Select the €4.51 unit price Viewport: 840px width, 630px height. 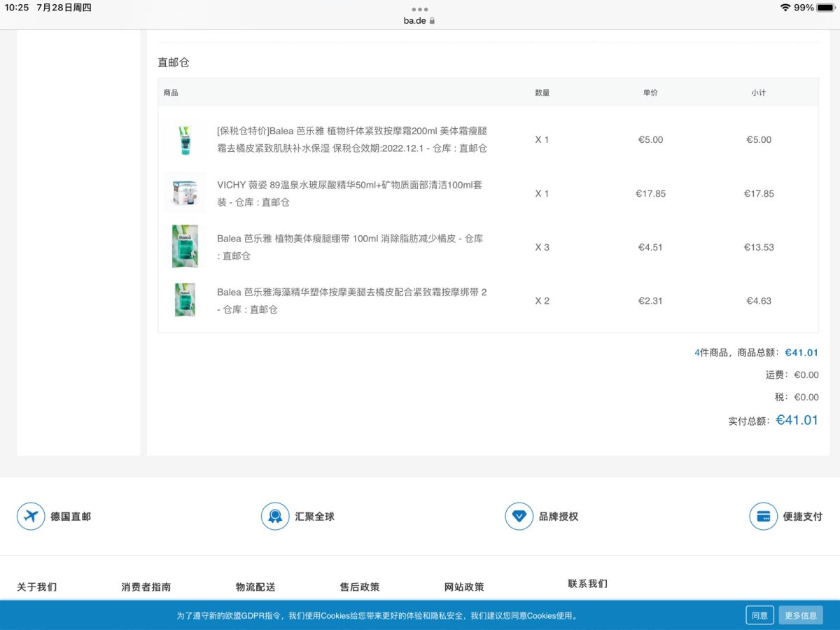pos(651,247)
